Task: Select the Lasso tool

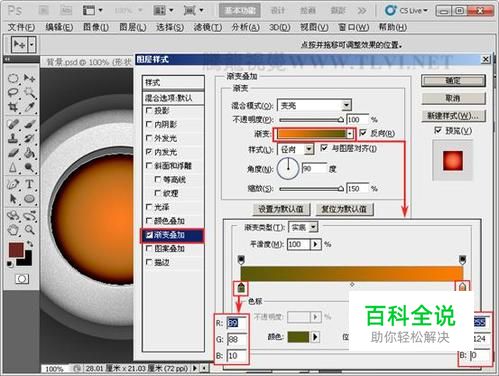Action: [13, 92]
